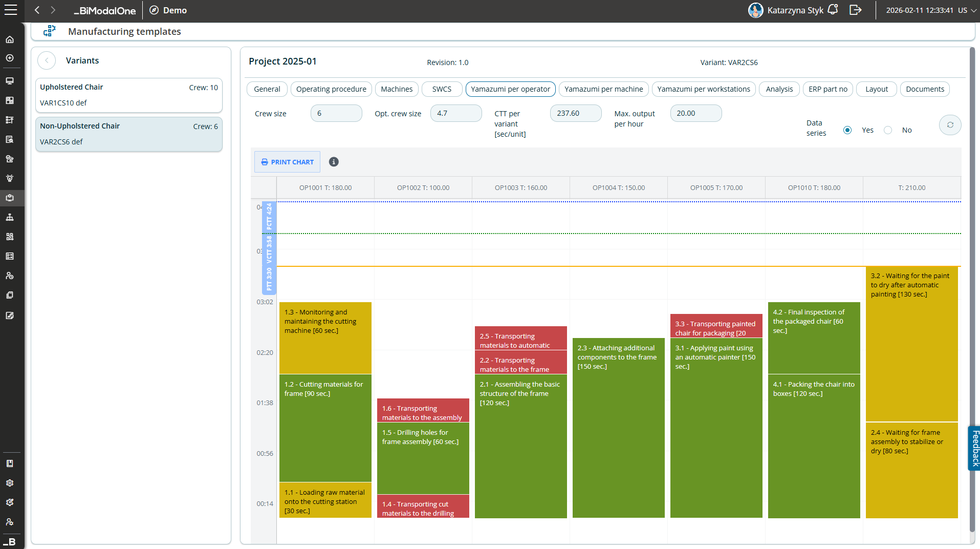
Task: Open settings gear icon in sidebar
Action: pyautogui.click(x=10, y=483)
